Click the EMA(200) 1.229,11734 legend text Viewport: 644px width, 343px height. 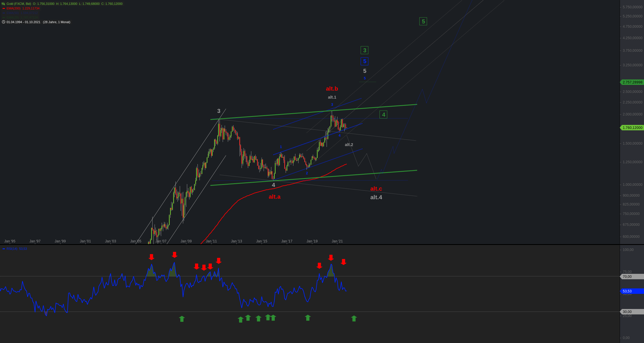(x=23, y=8)
